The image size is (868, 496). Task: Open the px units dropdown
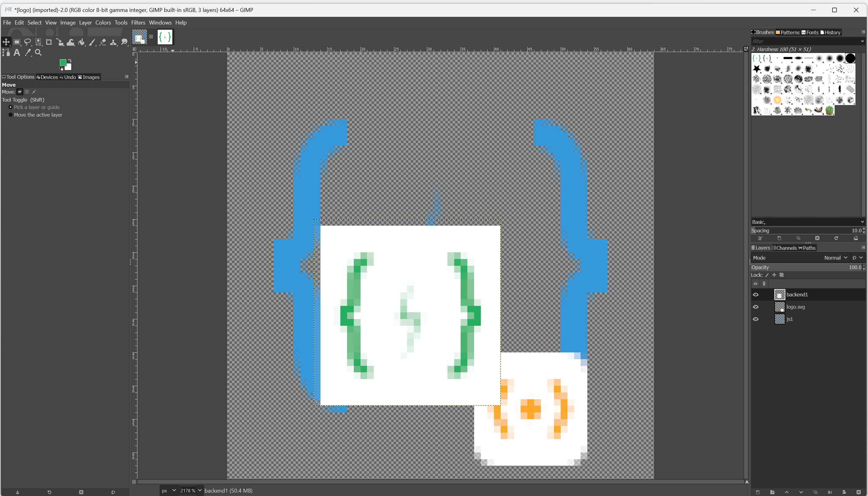pos(169,490)
